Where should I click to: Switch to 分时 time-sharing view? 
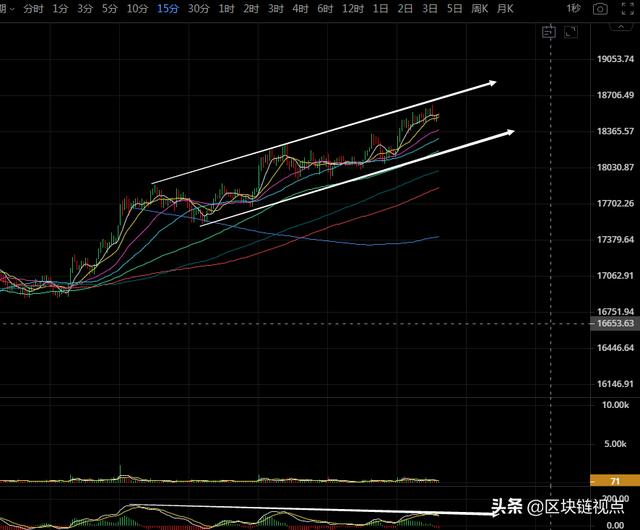[32, 8]
